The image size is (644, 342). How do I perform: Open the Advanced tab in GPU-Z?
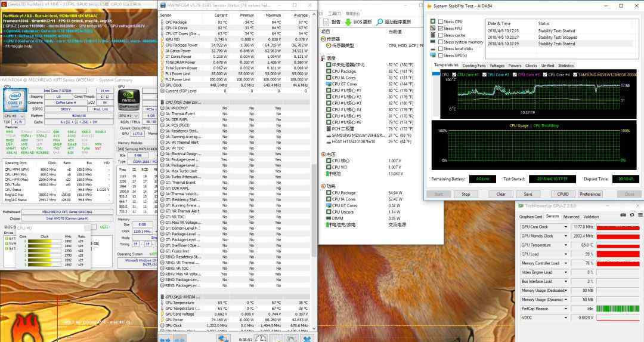571,217
